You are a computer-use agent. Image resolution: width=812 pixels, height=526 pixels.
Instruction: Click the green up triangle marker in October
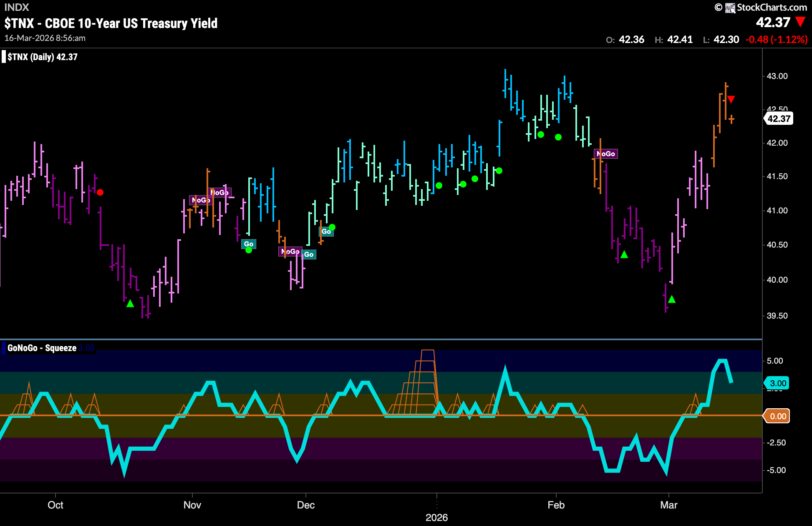(130, 303)
